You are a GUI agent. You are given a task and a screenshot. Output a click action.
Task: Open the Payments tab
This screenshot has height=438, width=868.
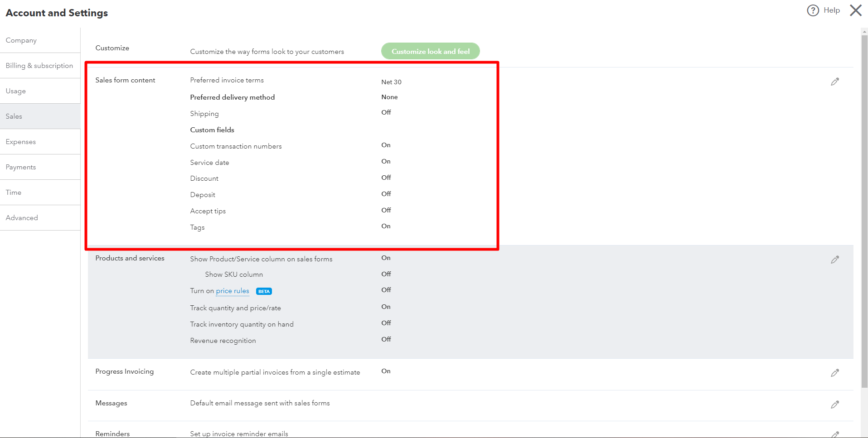21,167
